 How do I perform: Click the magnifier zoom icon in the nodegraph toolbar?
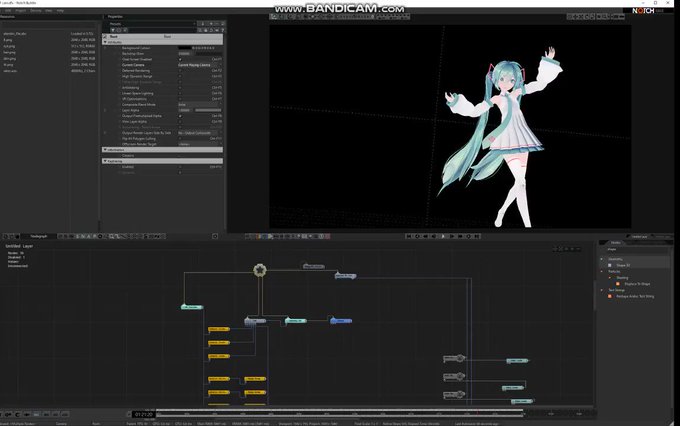[x=111, y=236]
